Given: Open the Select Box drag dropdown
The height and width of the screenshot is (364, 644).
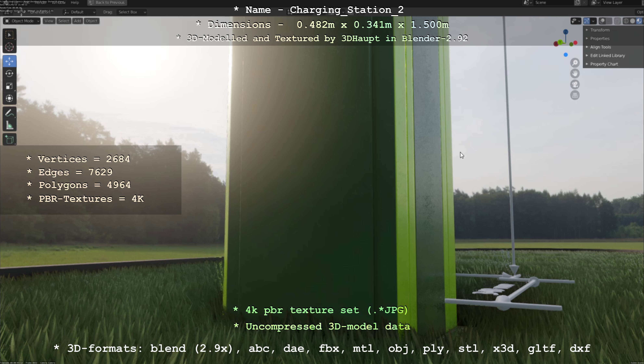Looking at the screenshot, I should pos(132,12).
